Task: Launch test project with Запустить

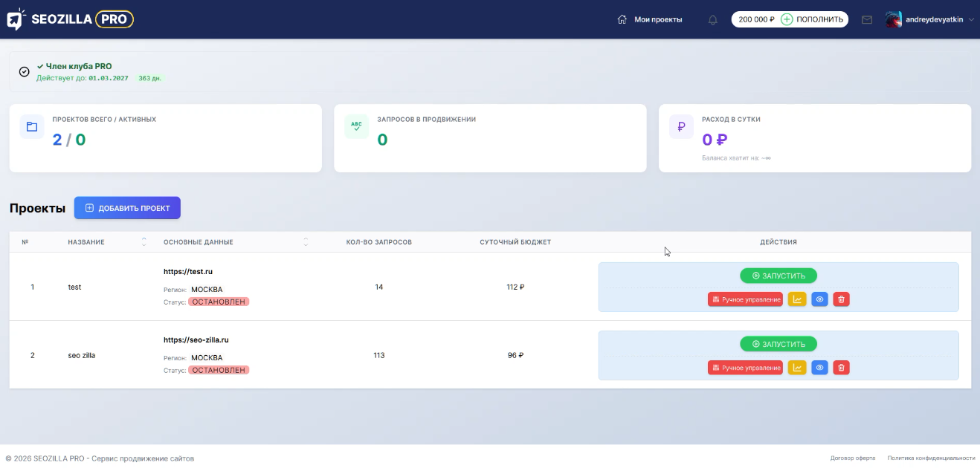Action: tap(778, 276)
